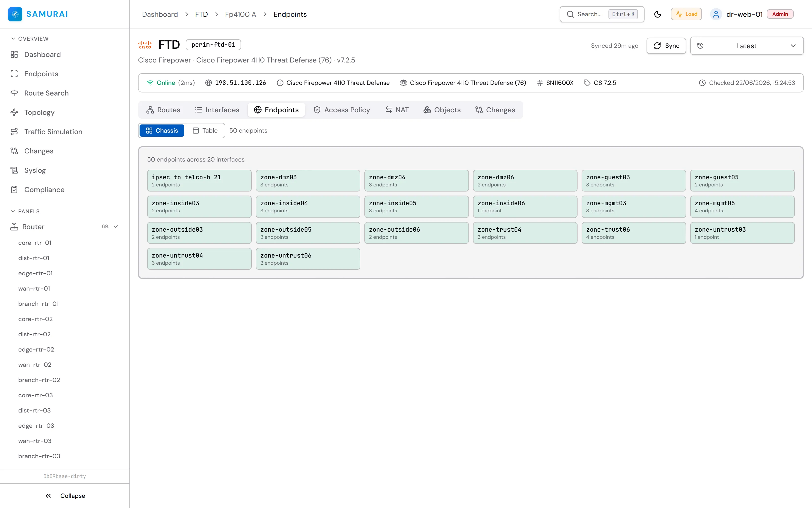Open the zone-outside05 interface card
Viewport: 812px width, 508px height.
tap(308, 233)
